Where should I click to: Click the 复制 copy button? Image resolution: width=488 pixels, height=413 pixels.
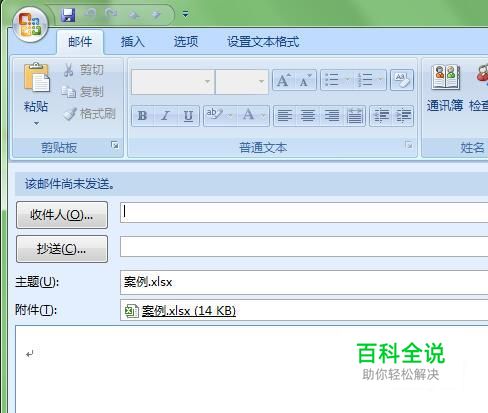pos(83,91)
